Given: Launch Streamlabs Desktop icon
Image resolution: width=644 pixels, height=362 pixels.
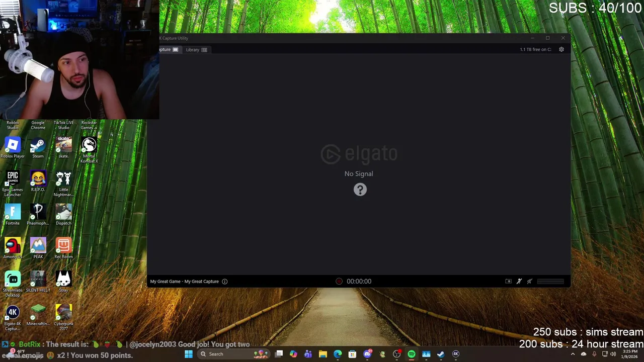Looking at the screenshot, I should (x=13, y=285).
